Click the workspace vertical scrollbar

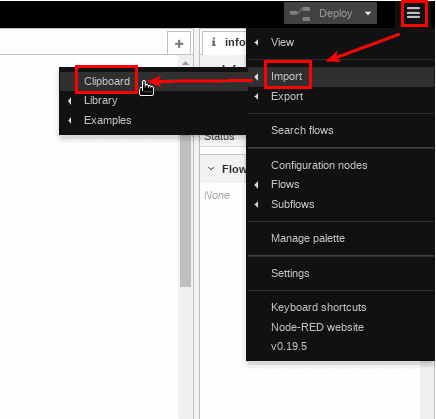point(185,210)
